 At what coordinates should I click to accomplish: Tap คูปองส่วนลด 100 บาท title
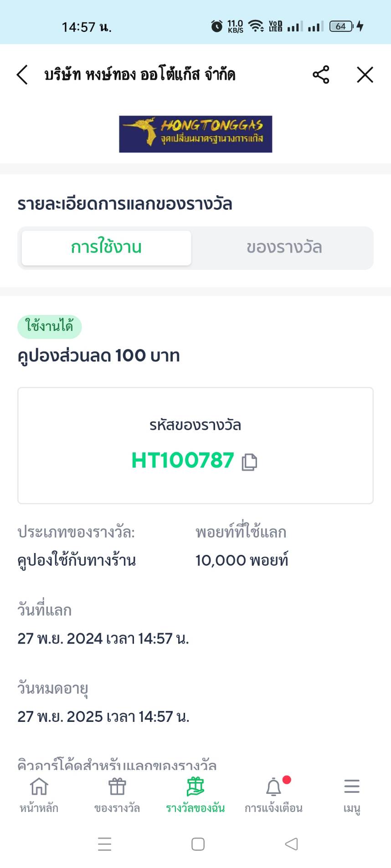pos(98,355)
